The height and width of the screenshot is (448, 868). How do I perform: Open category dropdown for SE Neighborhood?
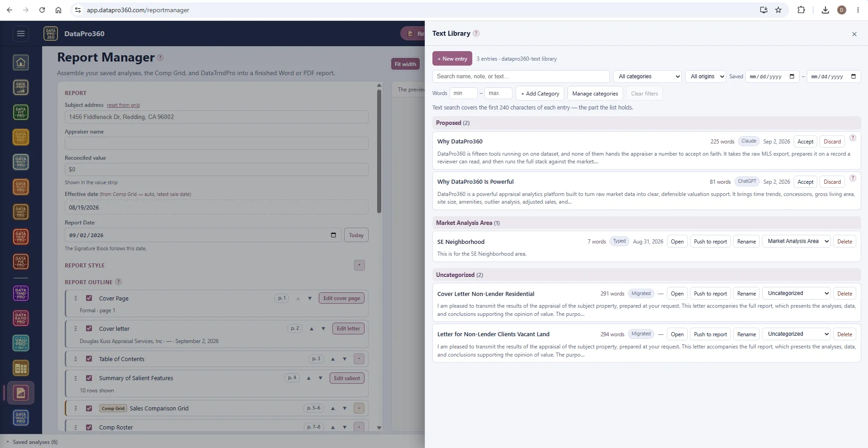click(796, 241)
